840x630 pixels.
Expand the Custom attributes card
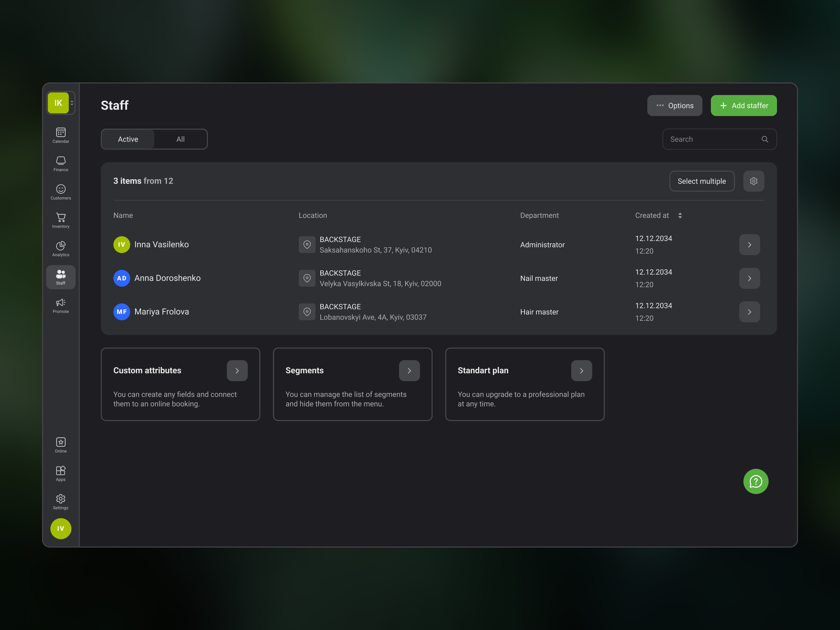click(x=237, y=370)
